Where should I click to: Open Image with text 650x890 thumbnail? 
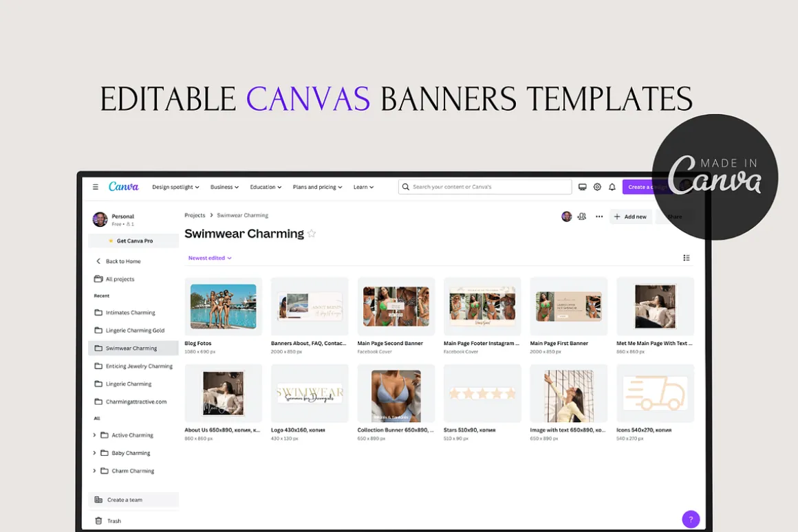[x=569, y=393]
